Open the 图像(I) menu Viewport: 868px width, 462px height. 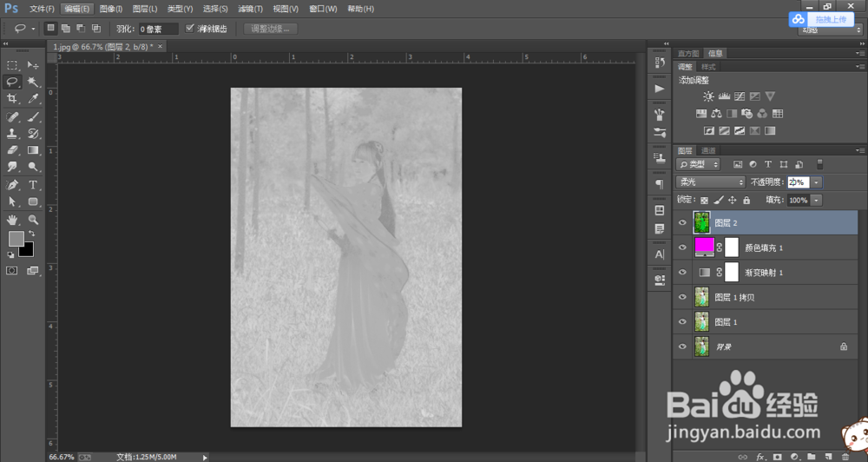(x=111, y=9)
